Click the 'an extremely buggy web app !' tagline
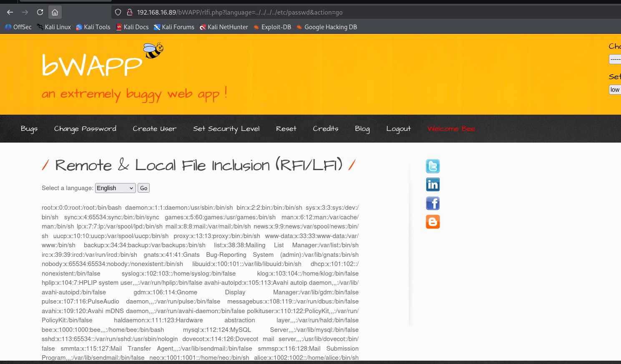This screenshot has width=621, height=364. 134,94
